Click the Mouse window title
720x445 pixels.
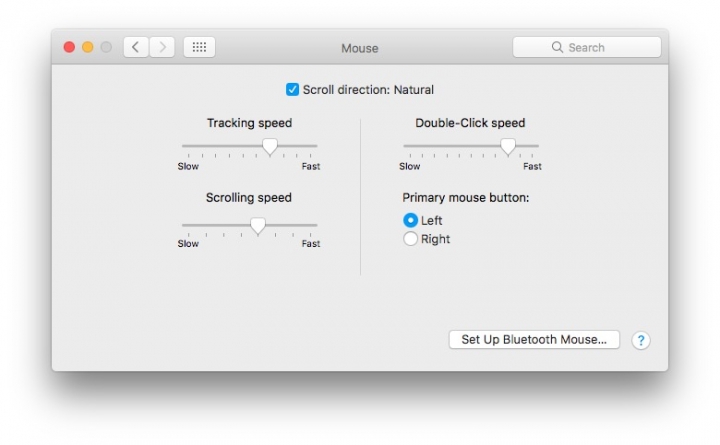point(360,48)
